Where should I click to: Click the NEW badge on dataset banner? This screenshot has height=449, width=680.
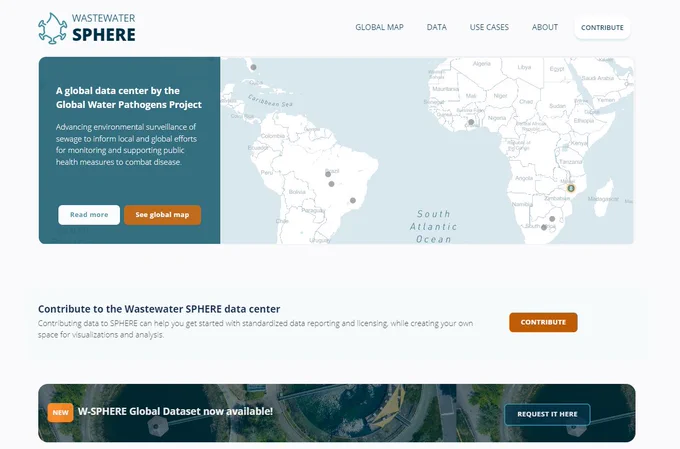click(x=60, y=413)
